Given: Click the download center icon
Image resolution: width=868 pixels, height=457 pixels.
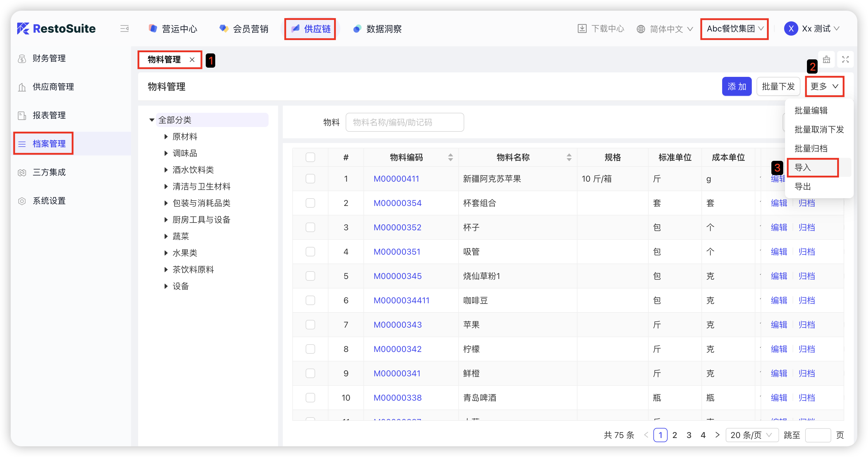Looking at the screenshot, I should click(x=582, y=29).
